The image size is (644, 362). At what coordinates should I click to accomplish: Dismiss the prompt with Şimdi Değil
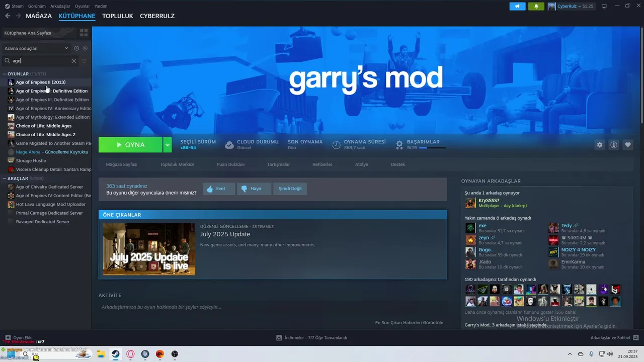(x=290, y=189)
